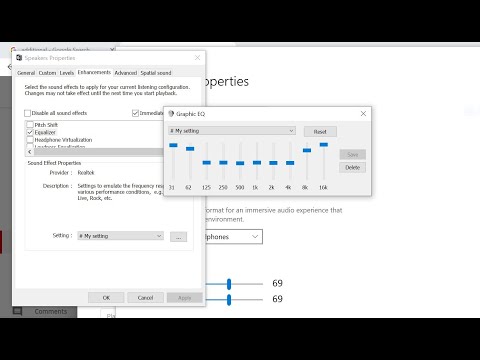Image resolution: width=480 pixels, height=360 pixels.
Task: Enable the Pitch Shift effect
Action: [x=30, y=125]
